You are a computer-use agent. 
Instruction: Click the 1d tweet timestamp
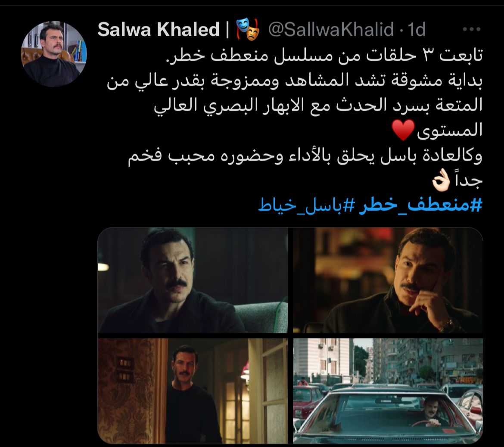417,30
